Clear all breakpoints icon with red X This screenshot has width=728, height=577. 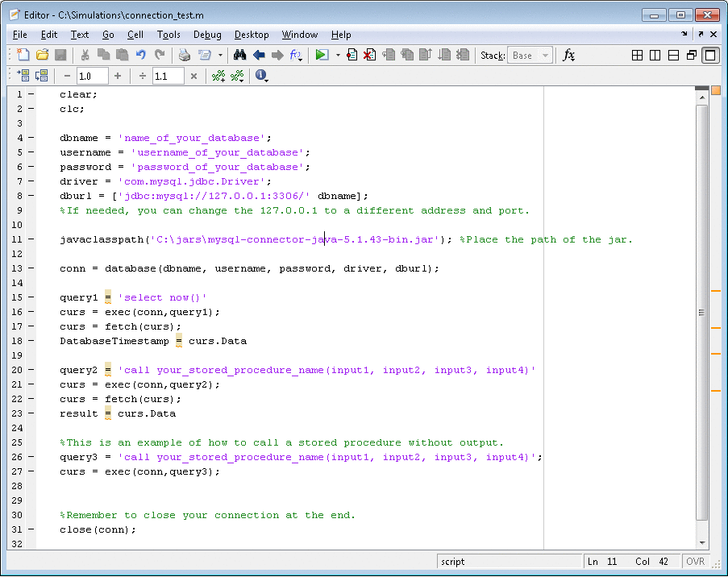[369, 55]
